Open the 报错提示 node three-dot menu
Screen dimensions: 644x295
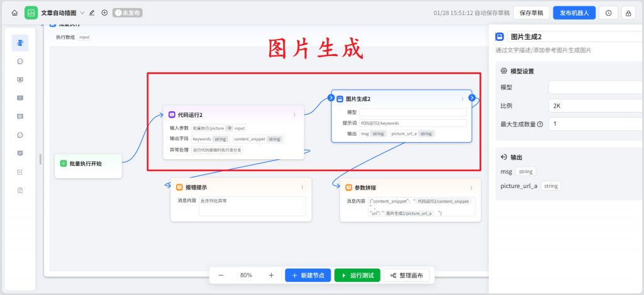click(x=303, y=187)
